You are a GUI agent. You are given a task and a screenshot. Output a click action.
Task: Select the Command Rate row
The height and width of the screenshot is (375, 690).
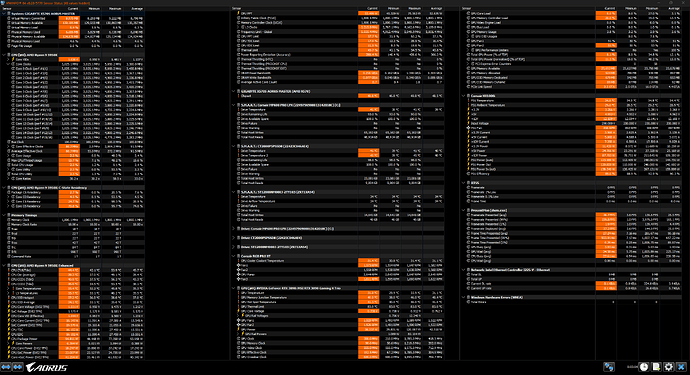pyautogui.click(x=73, y=256)
